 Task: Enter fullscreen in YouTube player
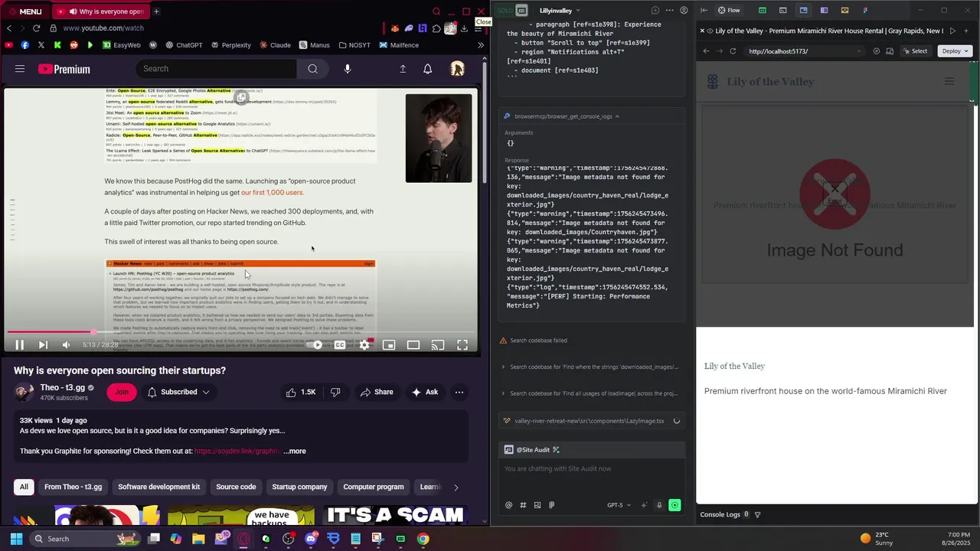462,345
